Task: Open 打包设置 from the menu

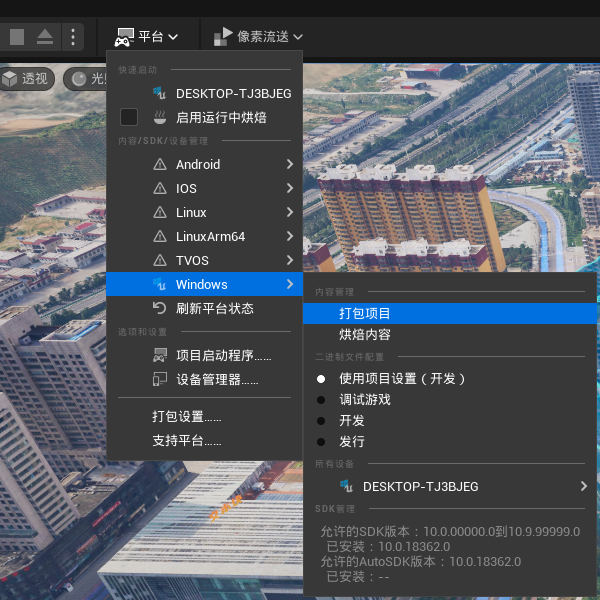Action: tap(204, 416)
